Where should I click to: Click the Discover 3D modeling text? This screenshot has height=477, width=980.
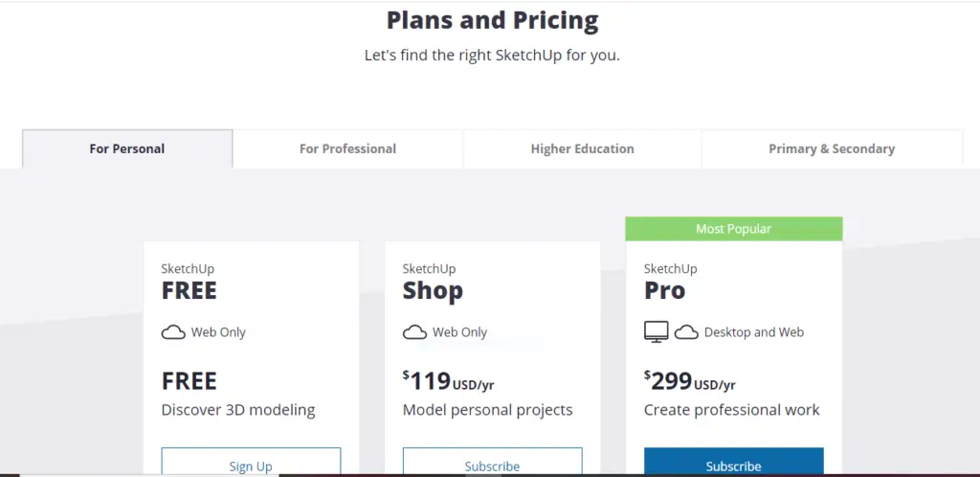pos(238,410)
